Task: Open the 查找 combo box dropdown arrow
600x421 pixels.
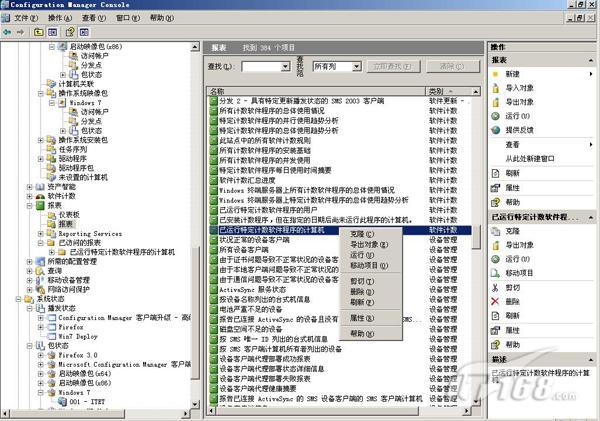Action: (285, 67)
